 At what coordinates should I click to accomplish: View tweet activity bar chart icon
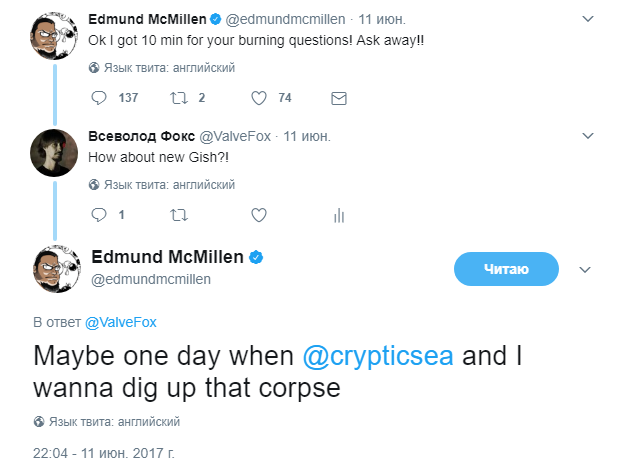(339, 215)
